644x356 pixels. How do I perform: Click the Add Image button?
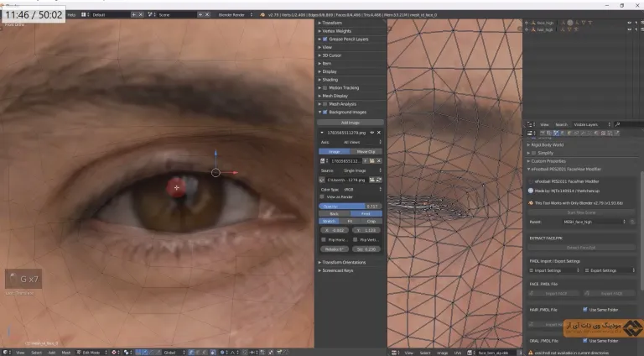pyautogui.click(x=351, y=123)
